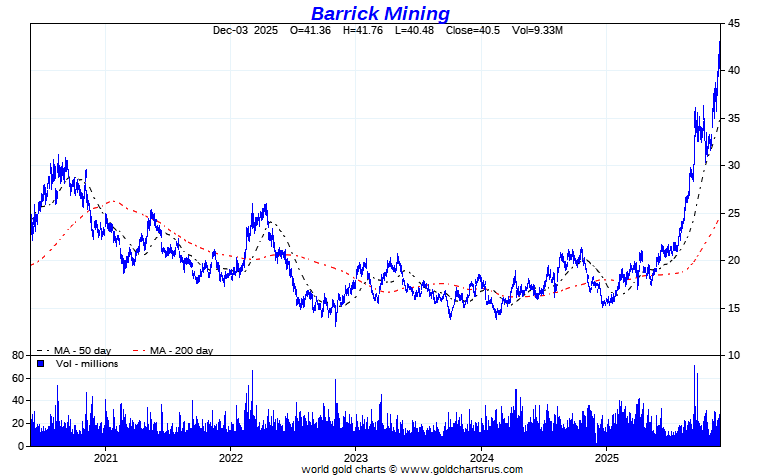Click the 45 price axis label
Image resolution: width=760 pixels, height=475 pixels.
coord(734,23)
